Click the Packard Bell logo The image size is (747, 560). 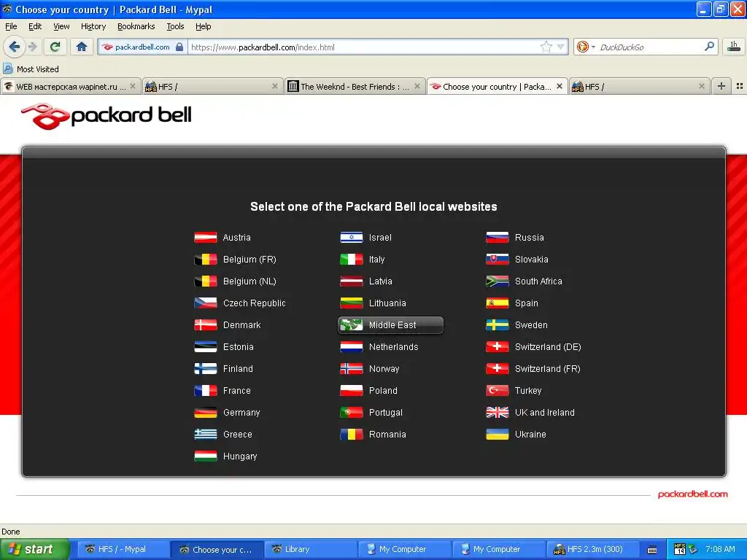click(107, 116)
